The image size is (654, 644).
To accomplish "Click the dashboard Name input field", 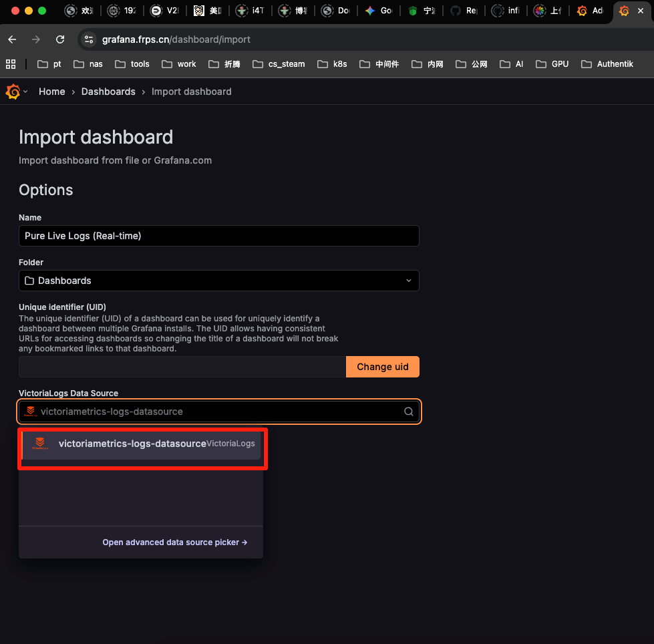I will 218,236.
